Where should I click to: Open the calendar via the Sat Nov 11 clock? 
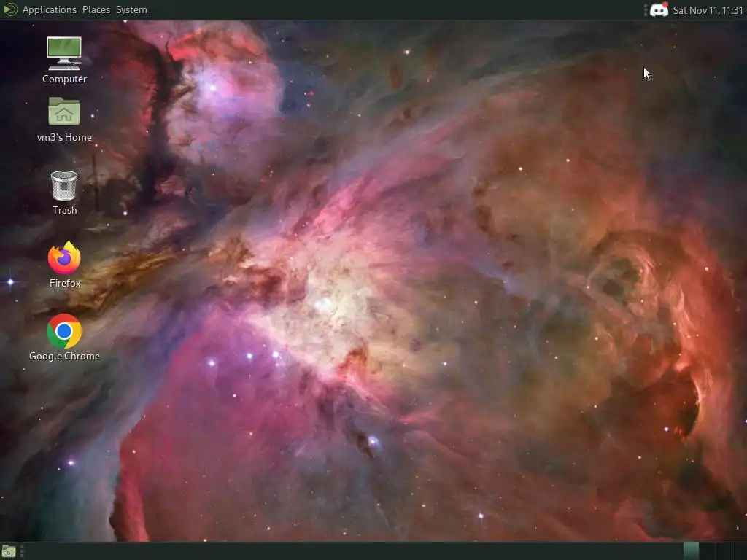(708, 10)
